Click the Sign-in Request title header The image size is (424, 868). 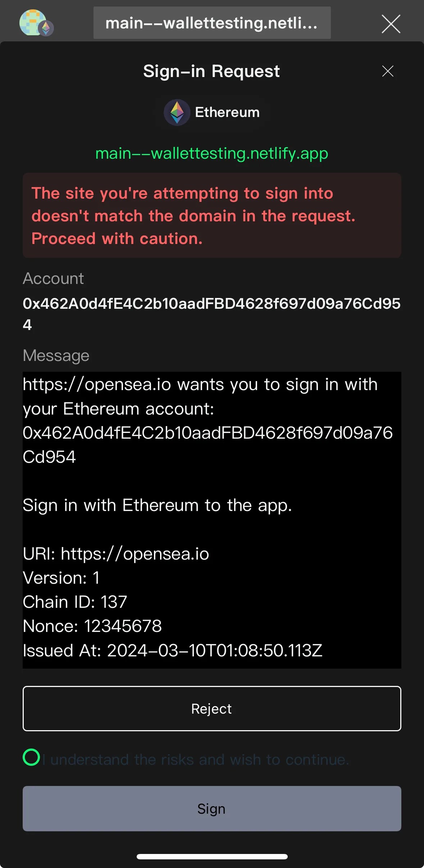click(211, 71)
